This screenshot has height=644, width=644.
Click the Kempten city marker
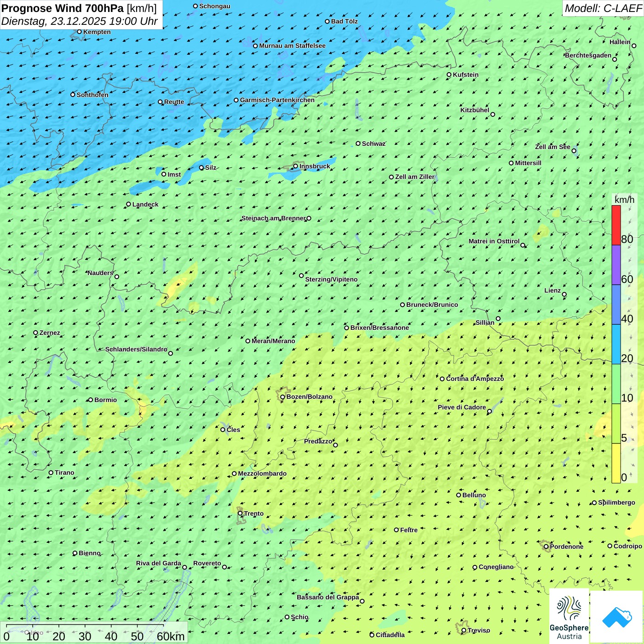[x=79, y=32]
